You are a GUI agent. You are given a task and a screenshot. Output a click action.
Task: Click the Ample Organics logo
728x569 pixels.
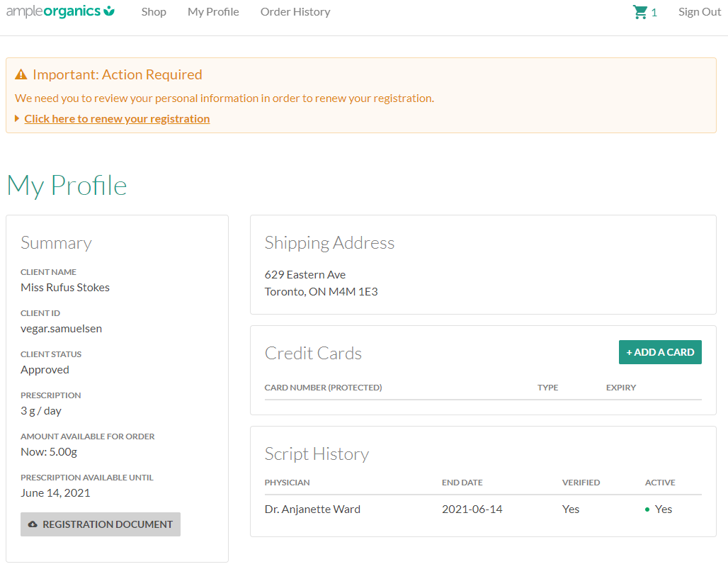(60, 12)
